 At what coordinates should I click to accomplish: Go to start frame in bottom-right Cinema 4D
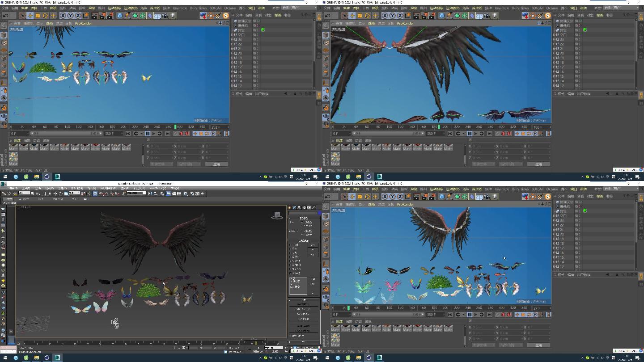(450, 314)
